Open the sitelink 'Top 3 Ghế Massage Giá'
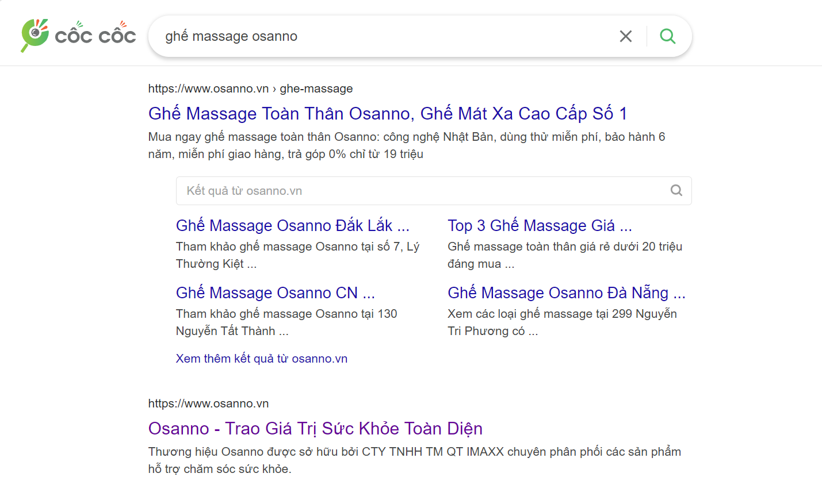This screenshot has height=504, width=822. pyautogui.click(x=540, y=225)
